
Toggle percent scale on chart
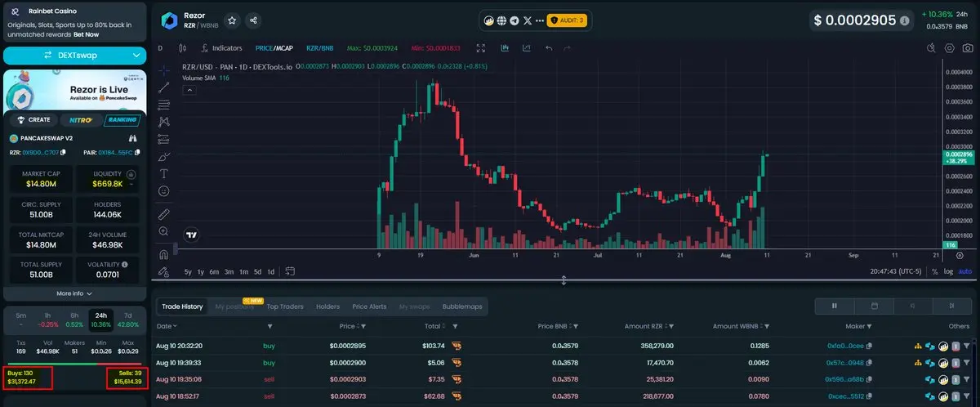(x=935, y=271)
